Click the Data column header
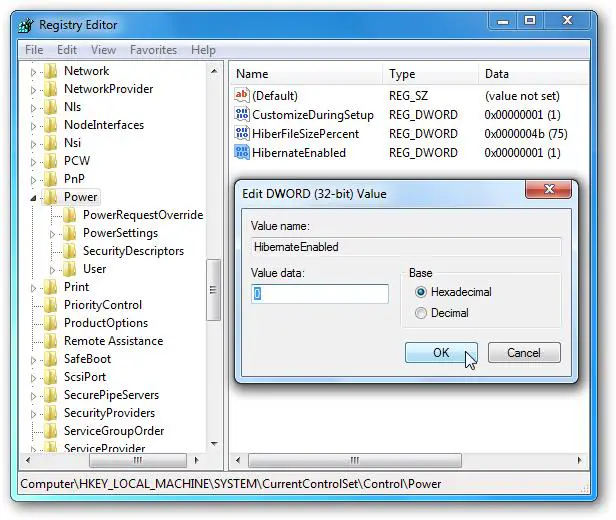 (x=534, y=74)
